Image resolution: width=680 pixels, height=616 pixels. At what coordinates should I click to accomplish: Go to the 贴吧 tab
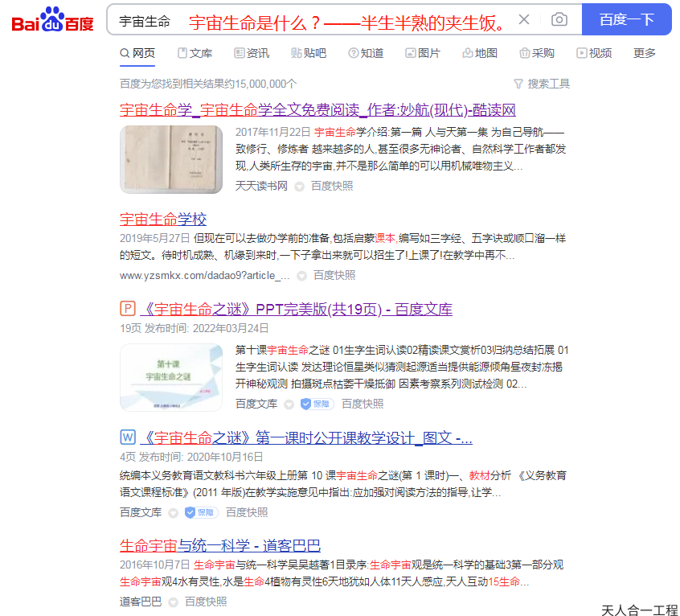(309, 53)
